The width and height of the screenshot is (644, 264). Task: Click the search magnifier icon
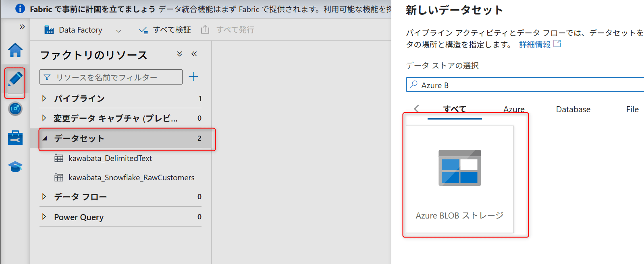[x=413, y=85]
